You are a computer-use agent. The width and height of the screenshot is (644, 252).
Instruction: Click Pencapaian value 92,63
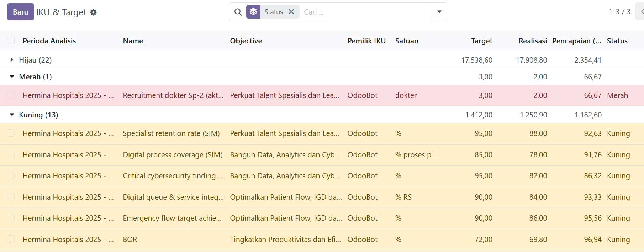[x=592, y=133]
